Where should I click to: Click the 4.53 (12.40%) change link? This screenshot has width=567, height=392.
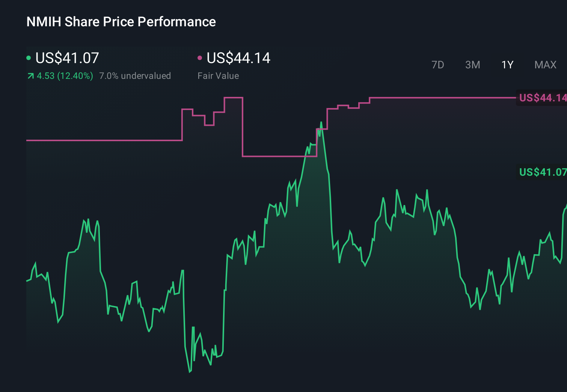coord(65,75)
